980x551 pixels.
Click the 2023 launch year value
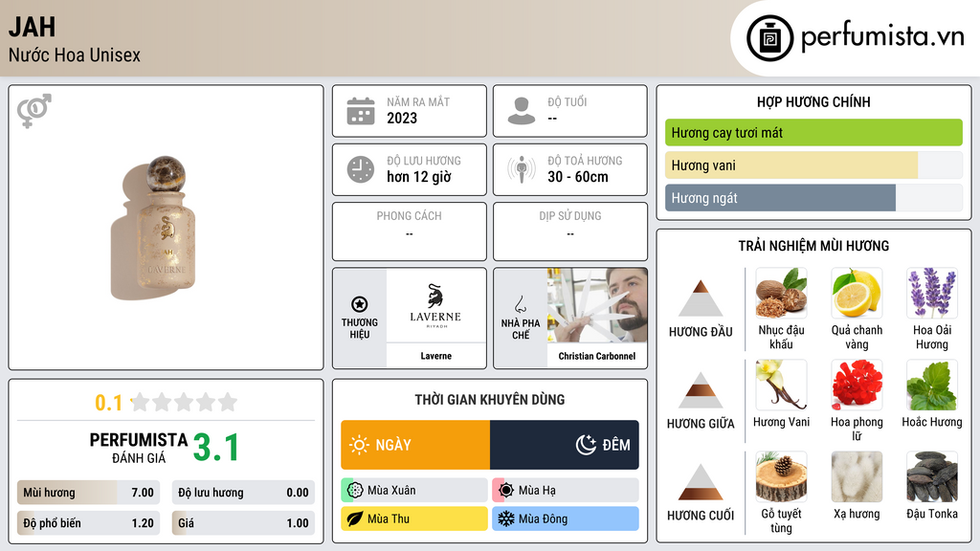pyautogui.click(x=402, y=118)
